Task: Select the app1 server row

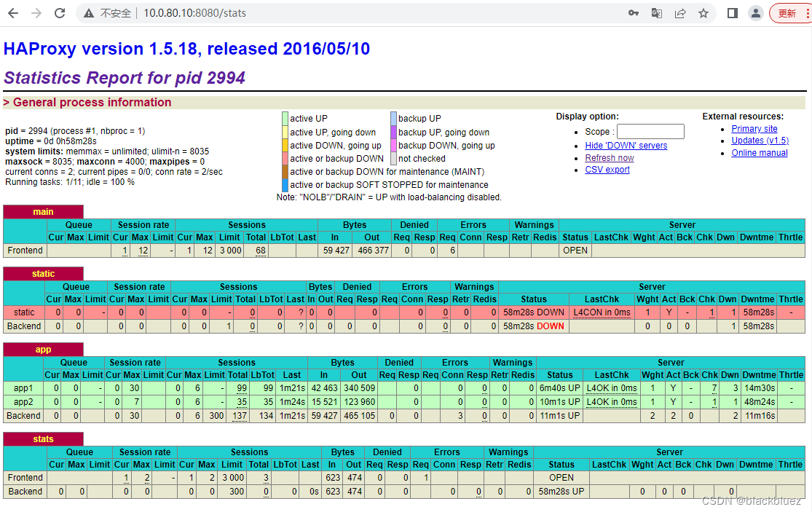Action: [404, 388]
